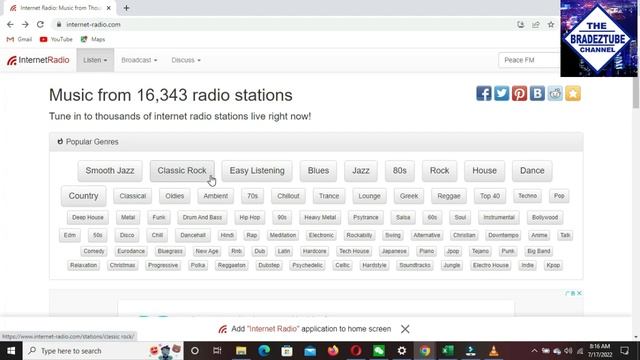Select the Chillout genre

pyautogui.click(x=288, y=196)
